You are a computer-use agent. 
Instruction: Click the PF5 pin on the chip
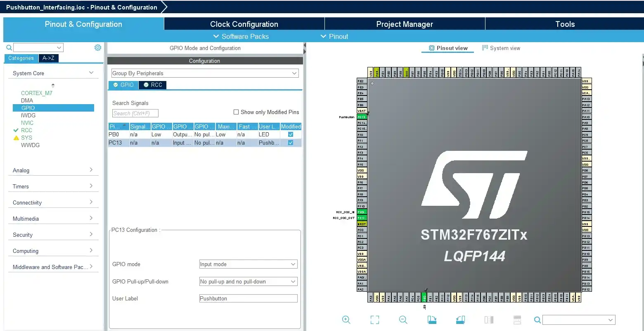[362, 164]
